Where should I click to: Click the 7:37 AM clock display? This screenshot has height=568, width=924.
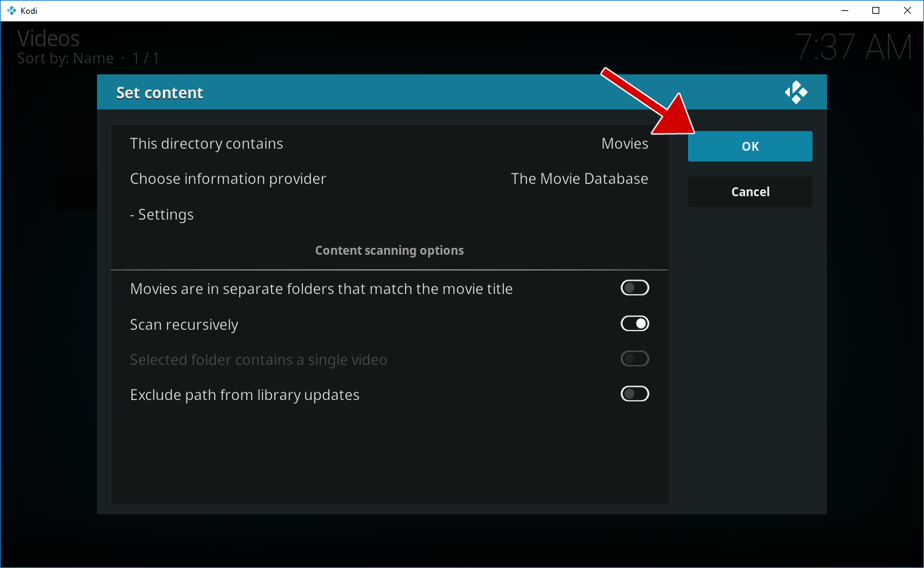pos(853,48)
